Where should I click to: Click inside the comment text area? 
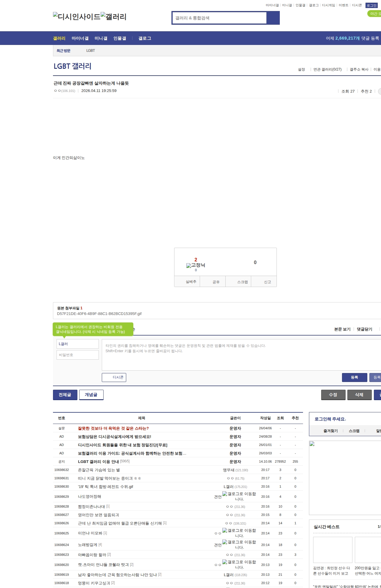[x=241, y=355]
